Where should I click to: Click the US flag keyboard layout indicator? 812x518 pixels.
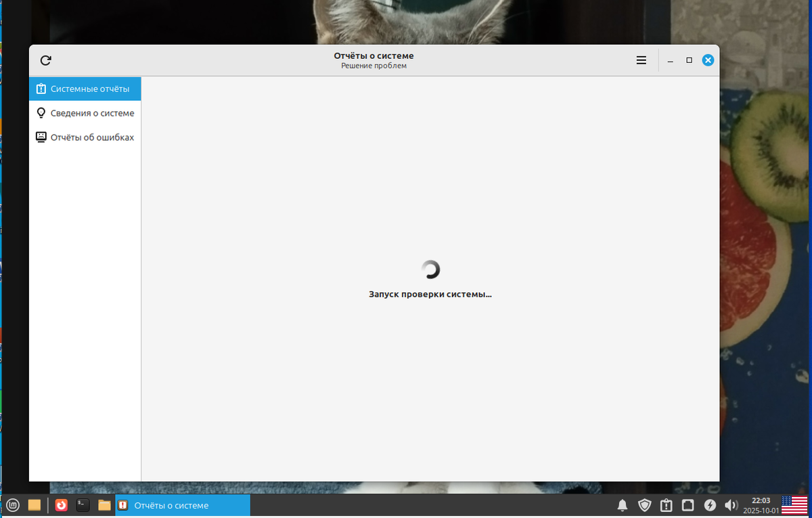[794, 505]
